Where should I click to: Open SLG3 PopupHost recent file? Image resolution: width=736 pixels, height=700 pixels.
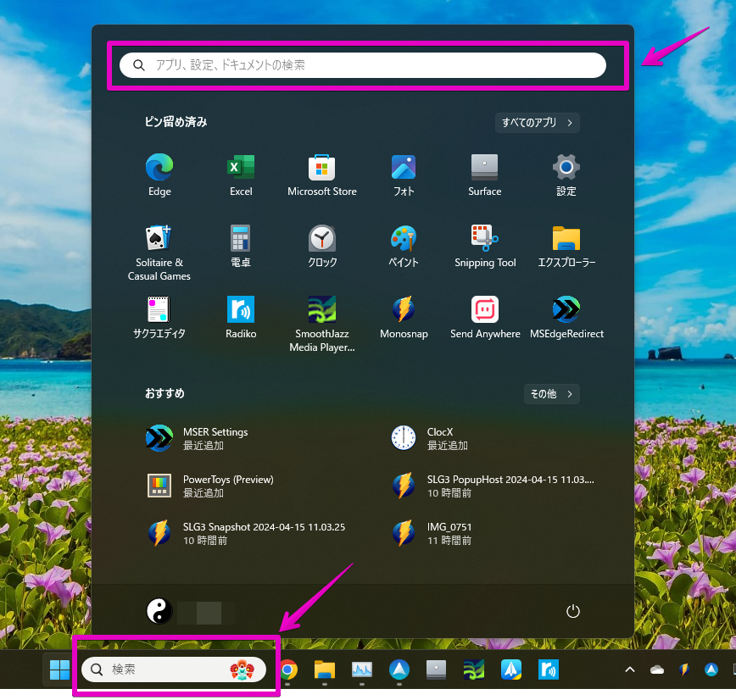[x=493, y=486]
